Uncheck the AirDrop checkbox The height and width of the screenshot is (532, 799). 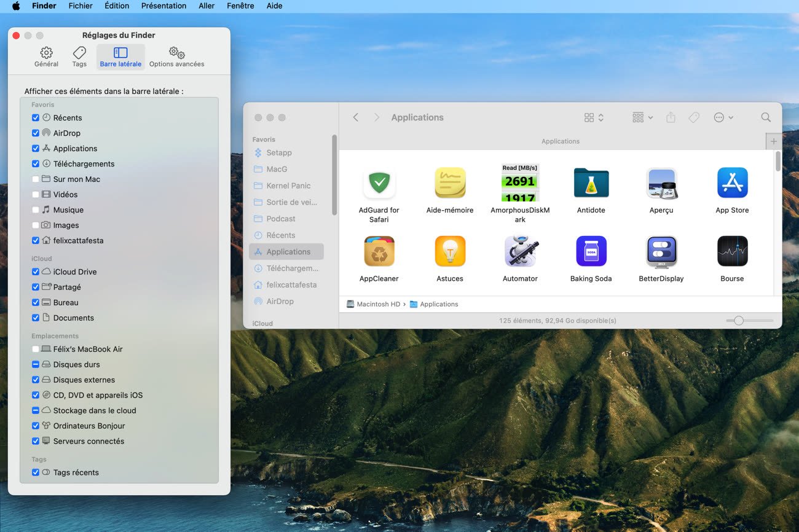(36, 133)
